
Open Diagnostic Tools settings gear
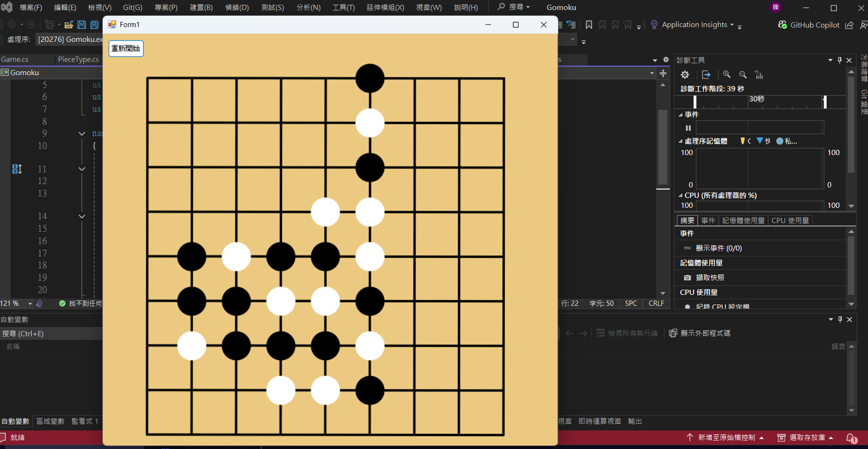[685, 75]
